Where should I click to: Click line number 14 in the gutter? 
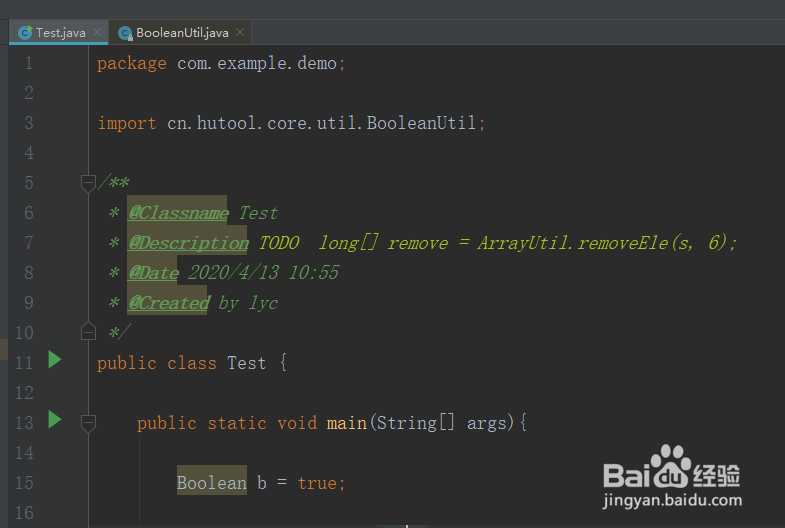[x=25, y=453]
